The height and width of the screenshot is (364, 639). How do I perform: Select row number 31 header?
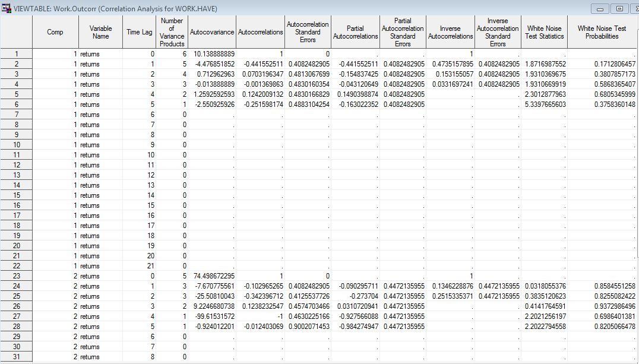[x=16, y=357]
